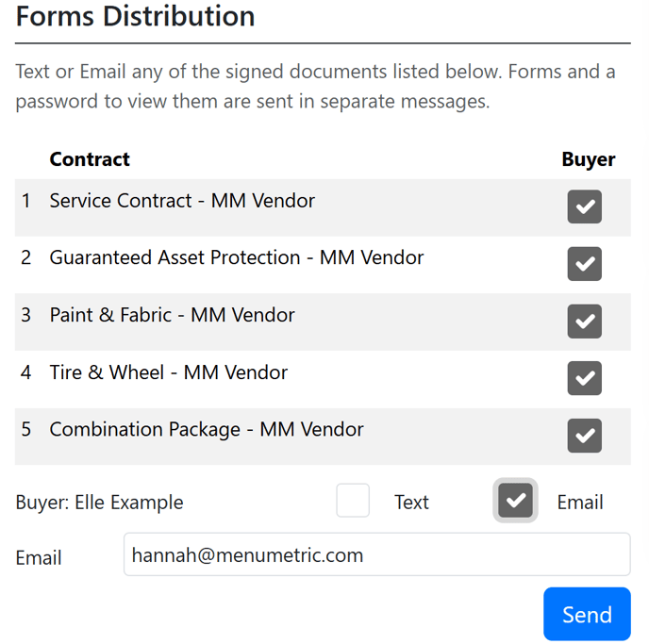Select the Service Contract - MM Vendor row
Screen dimensions: 649x644
coord(182,201)
